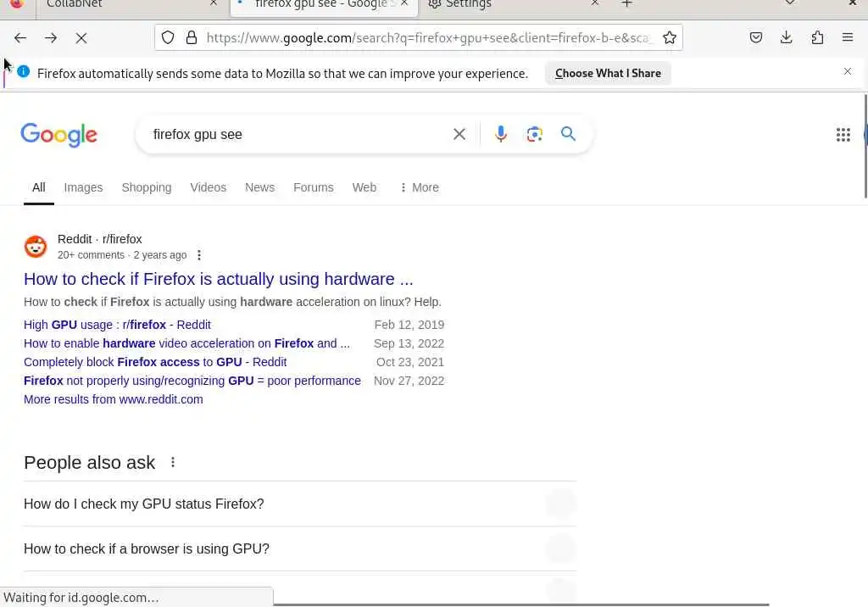Select the All results tab
Image resolution: width=868 pixels, height=607 pixels.
click(39, 187)
